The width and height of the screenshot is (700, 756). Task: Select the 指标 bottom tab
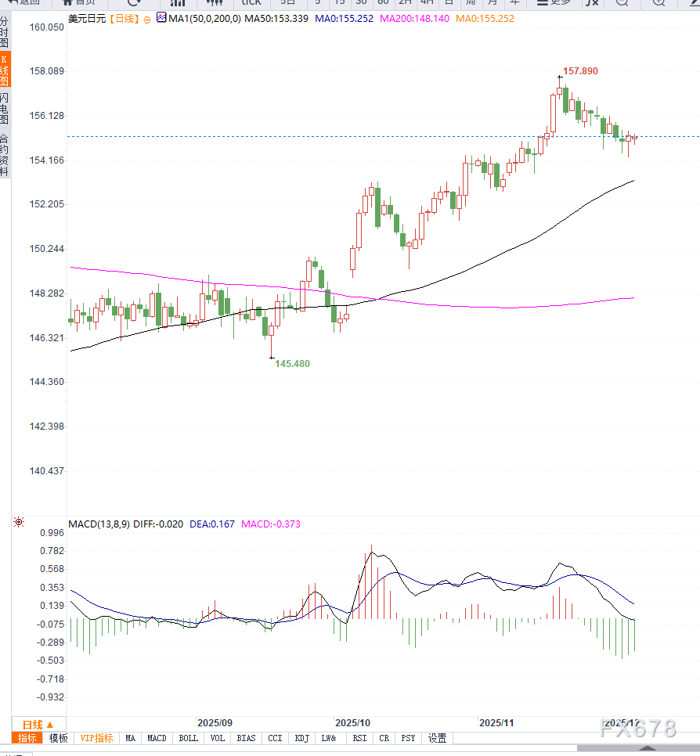[x=27, y=738]
